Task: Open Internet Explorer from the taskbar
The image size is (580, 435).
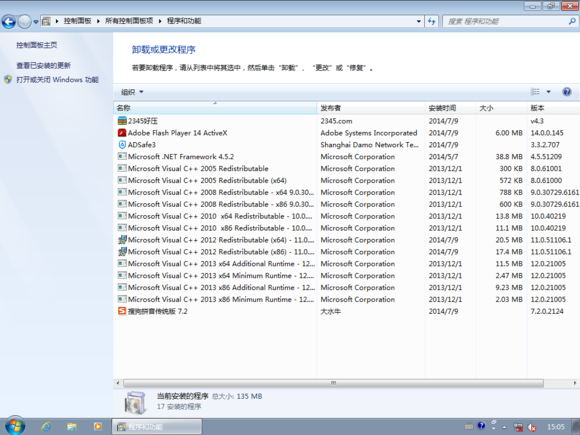Action: (x=46, y=426)
